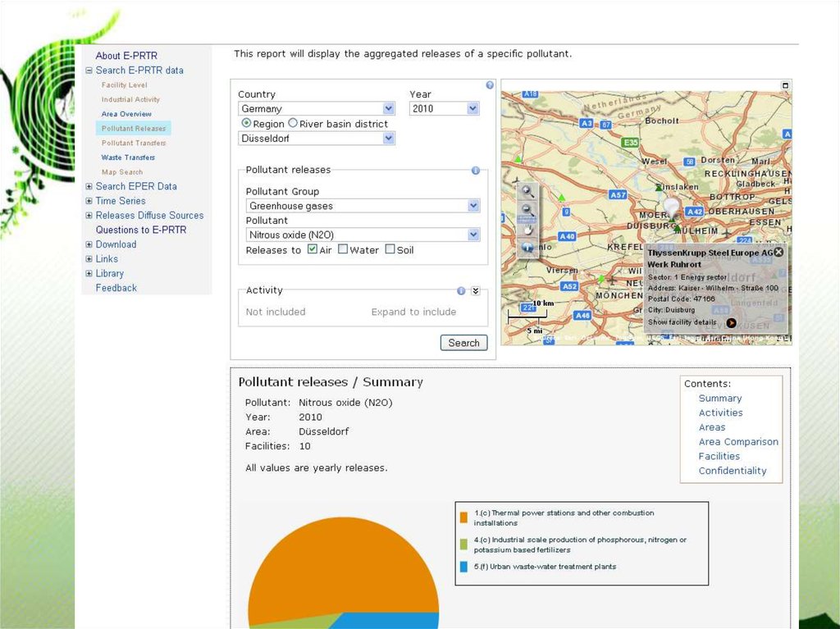Click the orange legend swatch for thermal power stations

click(463, 517)
